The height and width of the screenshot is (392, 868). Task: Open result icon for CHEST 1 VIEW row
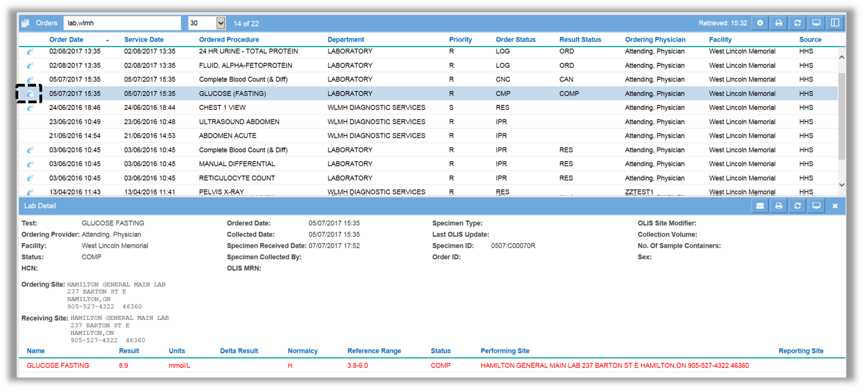(30, 108)
